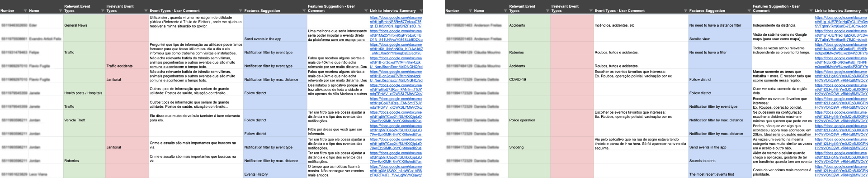Screen dimensions: 868x178
Task: Select comment starting 'Uma melhoria que seria'
Action: (x=338, y=35)
